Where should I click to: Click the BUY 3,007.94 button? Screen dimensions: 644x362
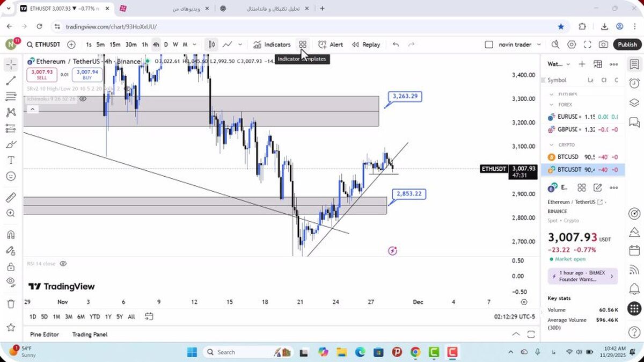click(87, 74)
